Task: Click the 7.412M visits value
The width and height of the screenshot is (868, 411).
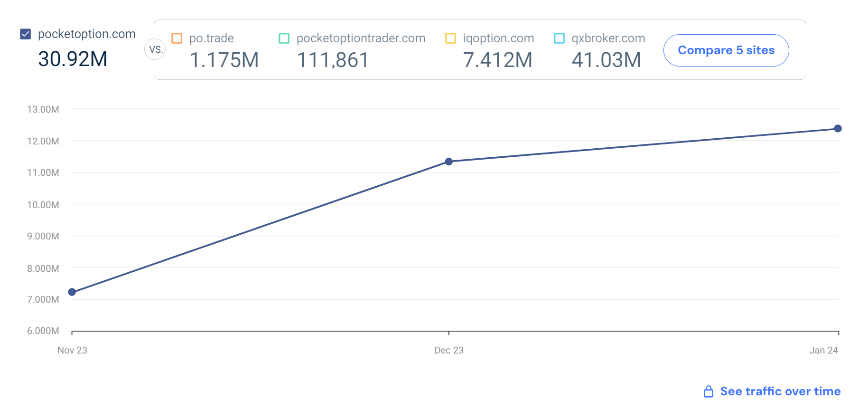Action: [x=497, y=60]
